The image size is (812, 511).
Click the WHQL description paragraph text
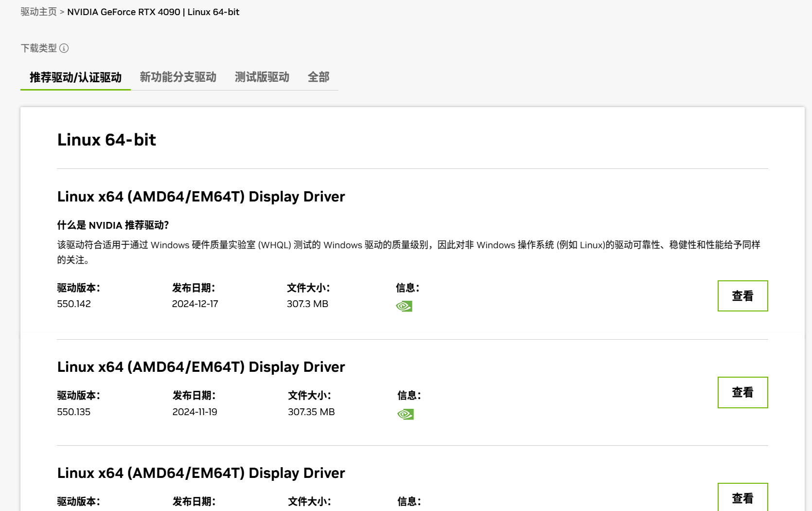click(x=408, y=252)
